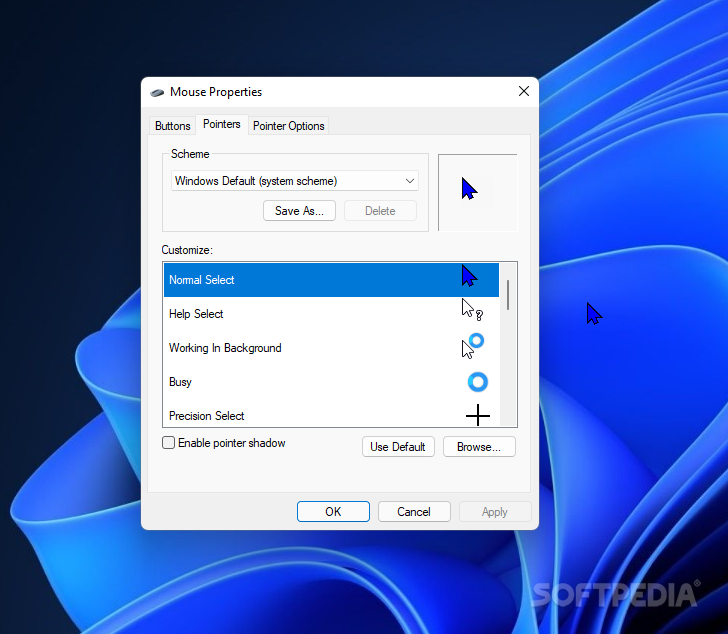Click the Help Select cursor icon

(472, 310)
